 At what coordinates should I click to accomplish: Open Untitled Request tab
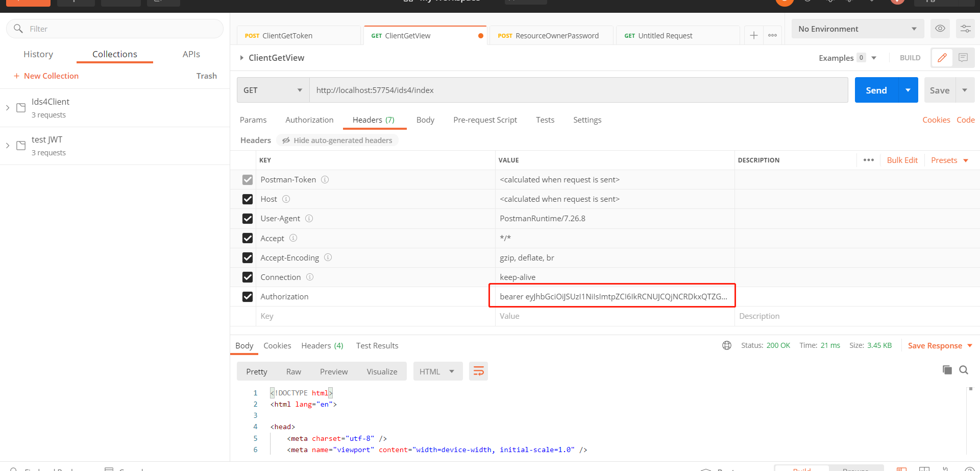pos(678,35)
